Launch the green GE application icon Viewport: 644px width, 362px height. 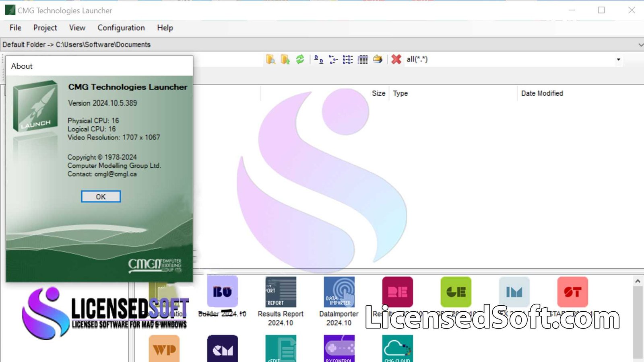tap(456, 292)
